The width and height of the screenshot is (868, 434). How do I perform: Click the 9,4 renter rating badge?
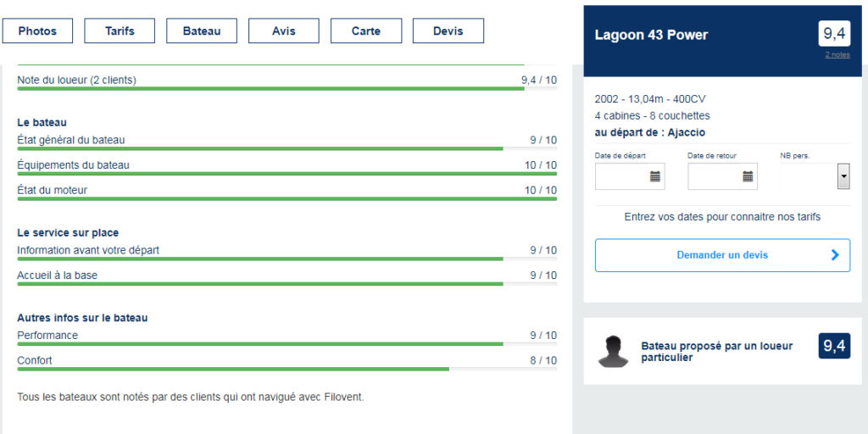click(834, 346)
